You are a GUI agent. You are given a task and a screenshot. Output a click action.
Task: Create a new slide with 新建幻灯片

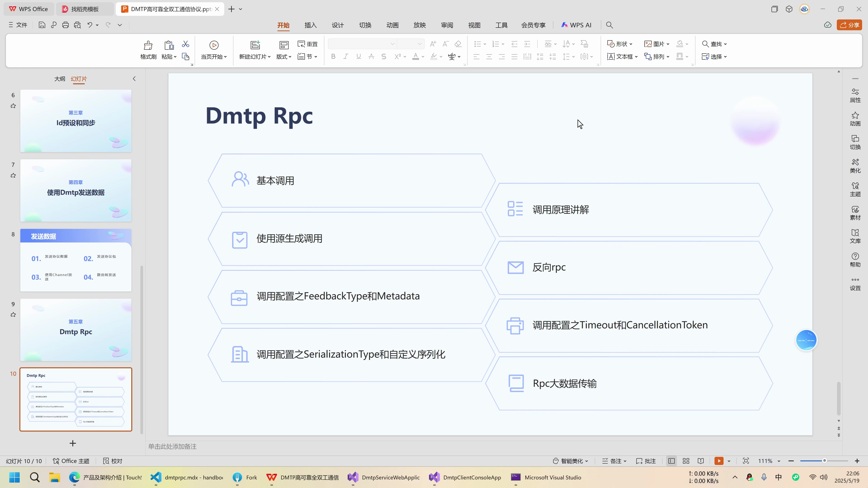253,49
